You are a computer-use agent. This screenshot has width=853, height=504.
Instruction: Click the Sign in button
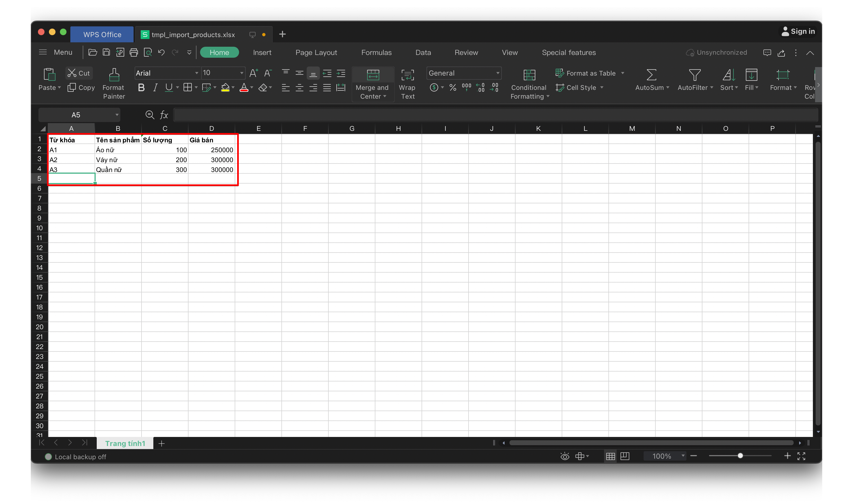click(x=798, y=31)
